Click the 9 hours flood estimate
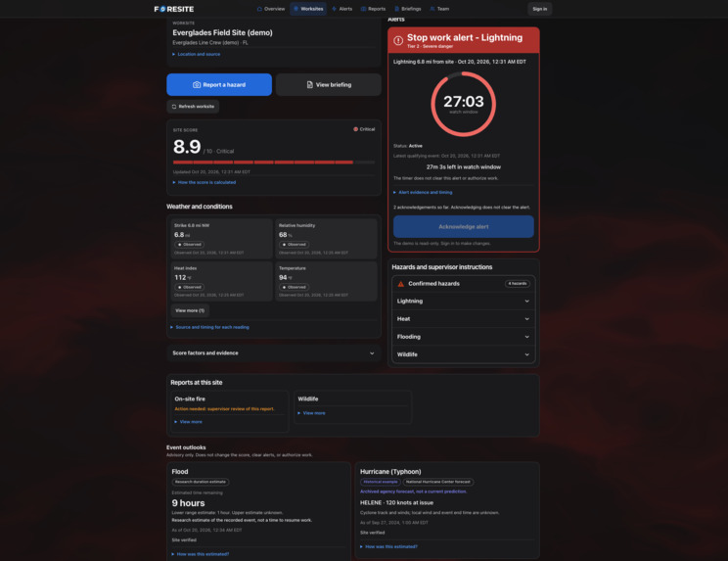Image resolution: width=728 pixels, height=561 pixels. point(188,503)
